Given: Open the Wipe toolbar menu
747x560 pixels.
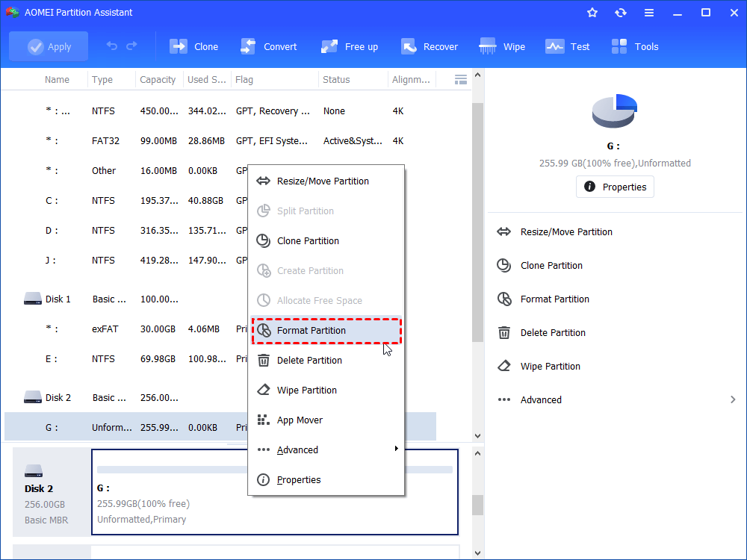Looking at the screenshot, I should [x=502, y=46].
